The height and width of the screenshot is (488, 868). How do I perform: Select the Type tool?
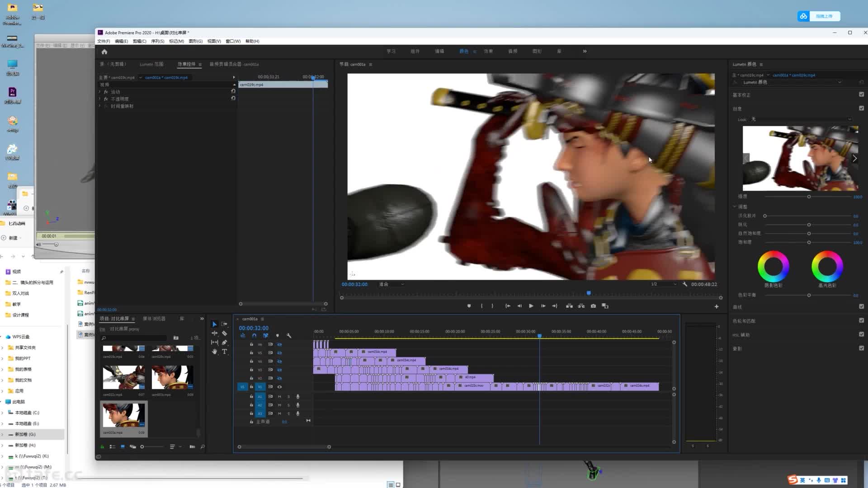click(x=225, y=352)
